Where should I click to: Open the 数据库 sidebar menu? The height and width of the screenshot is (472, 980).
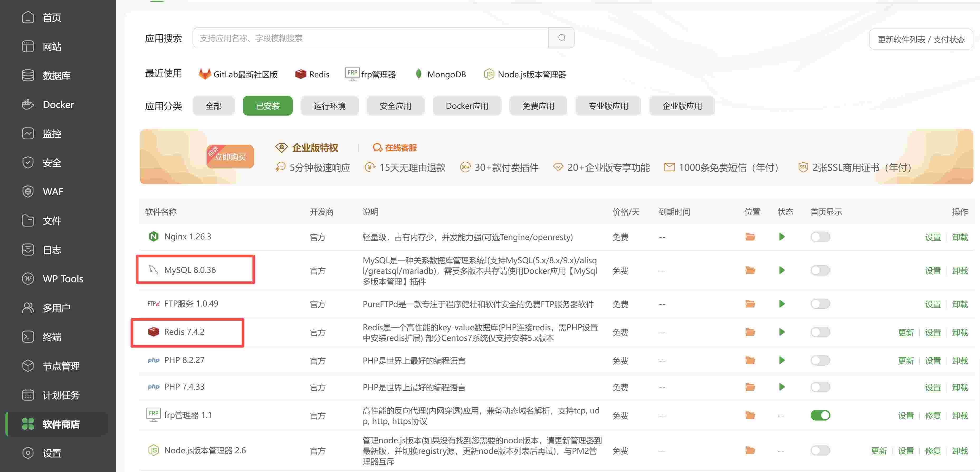tap(56, 75)
